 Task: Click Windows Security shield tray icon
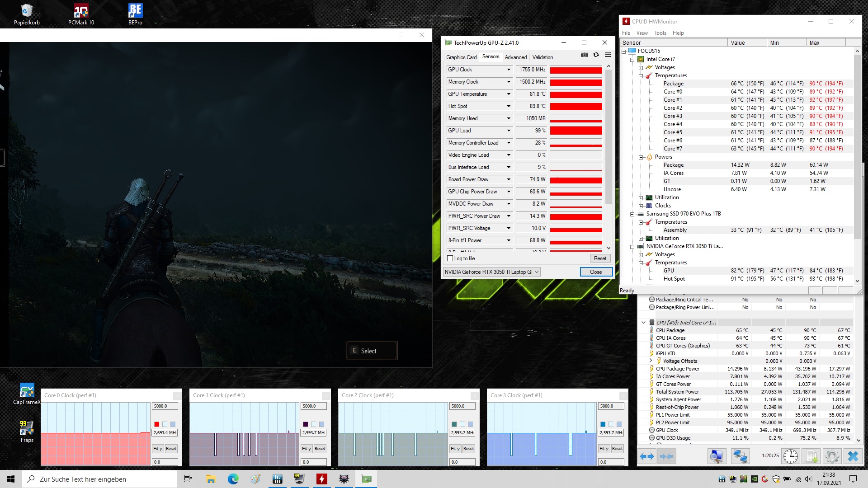click(x=776, y=479)
